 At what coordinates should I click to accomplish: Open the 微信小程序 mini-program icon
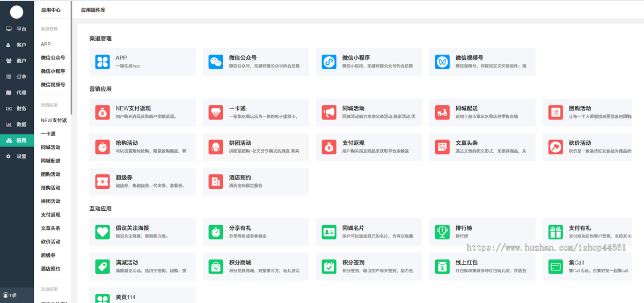coord(329,62)
